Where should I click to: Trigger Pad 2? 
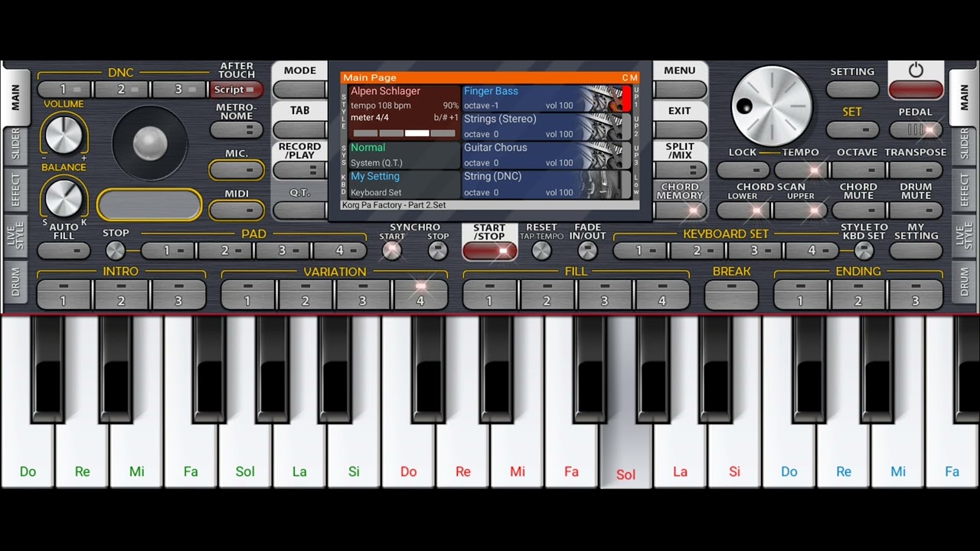point(226,250)
